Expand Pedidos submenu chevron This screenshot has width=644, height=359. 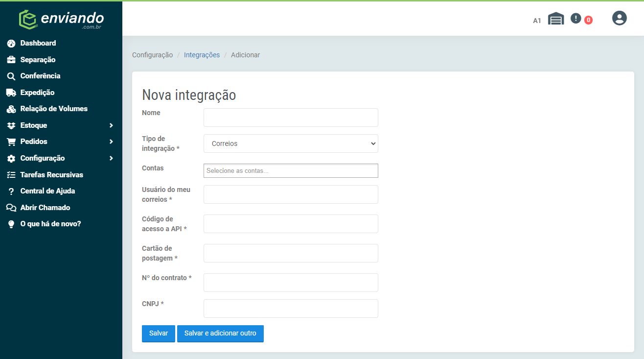click(x=111, y=142)
